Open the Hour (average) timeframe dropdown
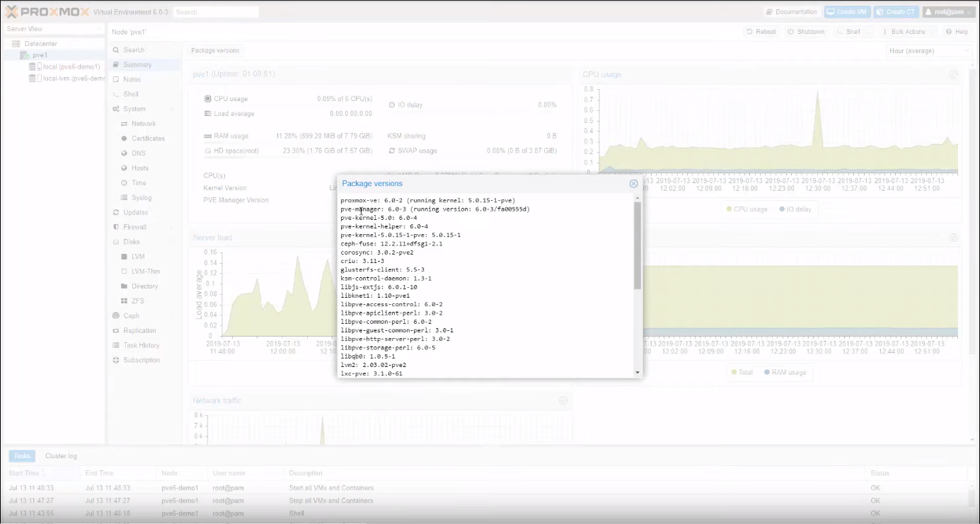Screen dimensions: 980x524 point(928,51)
